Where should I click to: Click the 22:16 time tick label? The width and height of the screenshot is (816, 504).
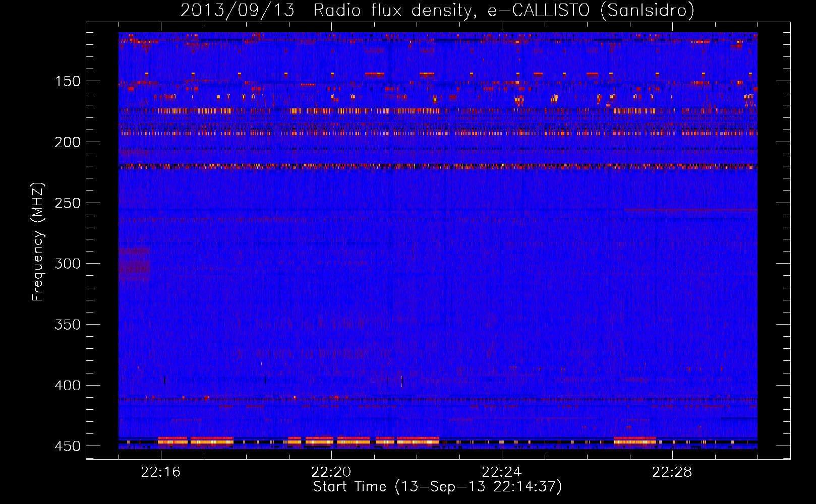tap(161, 472)
